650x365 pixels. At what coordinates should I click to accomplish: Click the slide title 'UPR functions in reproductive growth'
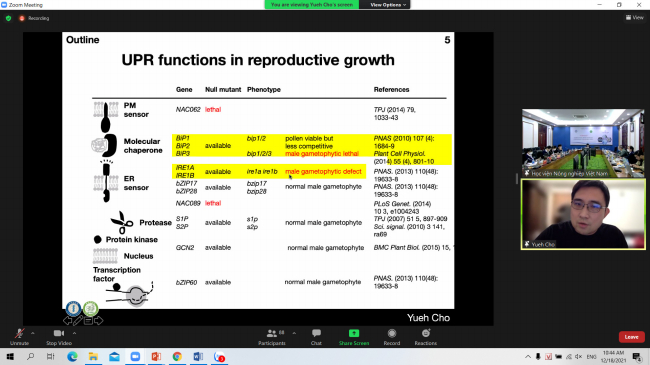[x=258, y=60]
